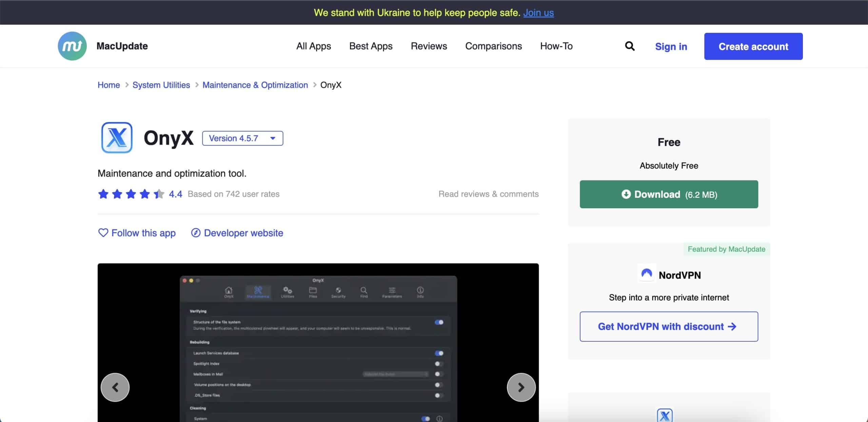Go to previous screenshot arrow
The image size is (868, 422).
pos(115,387)
